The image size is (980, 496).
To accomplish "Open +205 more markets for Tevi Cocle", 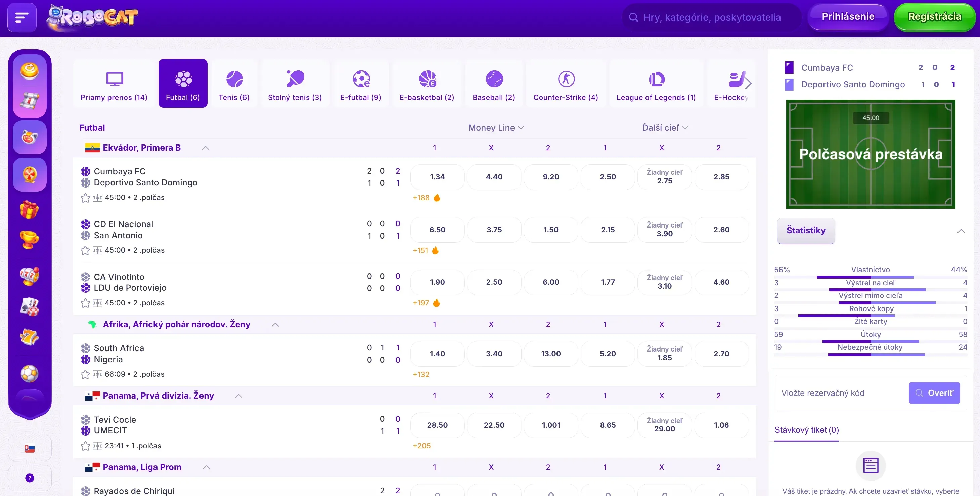I will pyautogui.click(x=421, y=446).
